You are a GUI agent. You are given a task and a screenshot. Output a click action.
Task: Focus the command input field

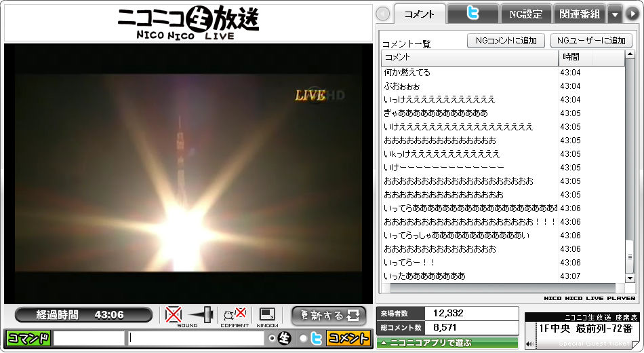coord(89,338)
